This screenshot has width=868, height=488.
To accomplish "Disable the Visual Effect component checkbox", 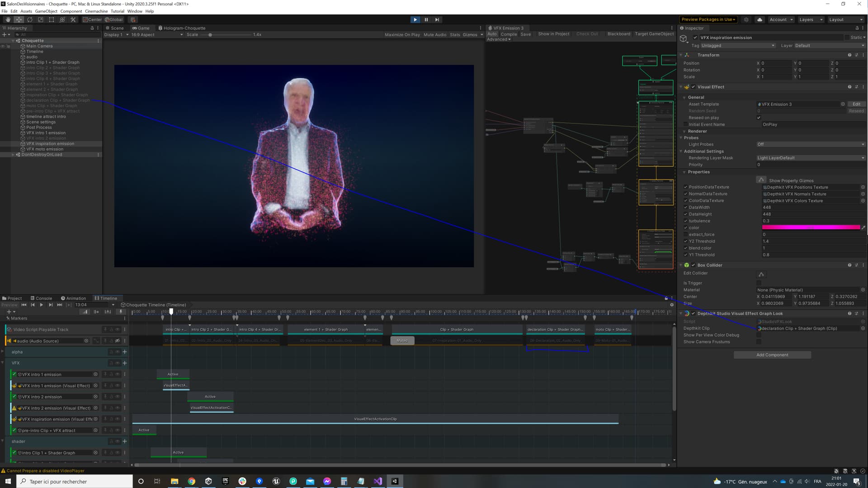I will [x=693, y=87].
